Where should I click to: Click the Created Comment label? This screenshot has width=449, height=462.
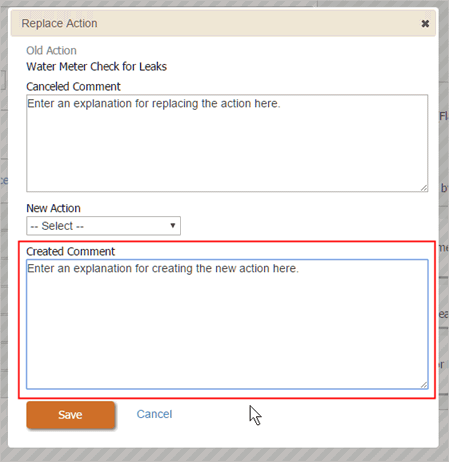[x=70, y=251]
